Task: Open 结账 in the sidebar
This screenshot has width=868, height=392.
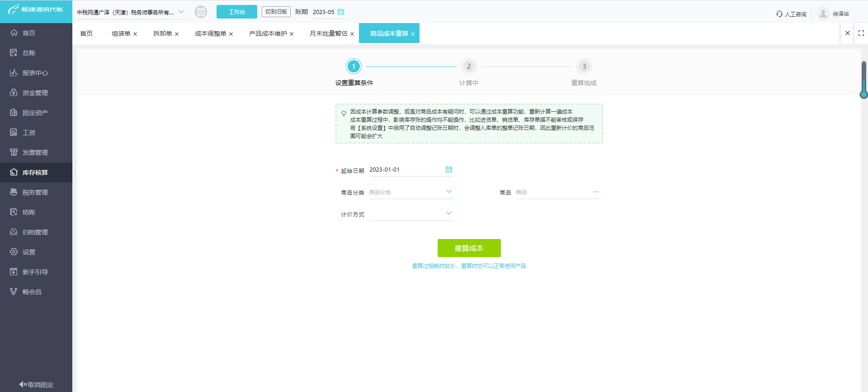Action: click(x=36, y=212)
